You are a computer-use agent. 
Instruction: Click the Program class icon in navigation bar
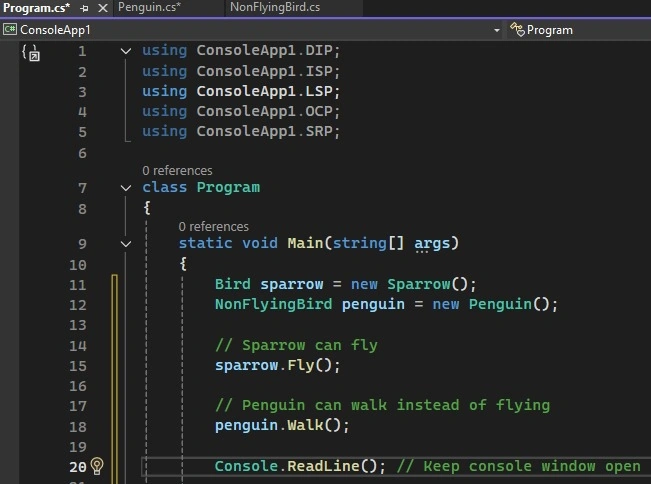point(517,29)
